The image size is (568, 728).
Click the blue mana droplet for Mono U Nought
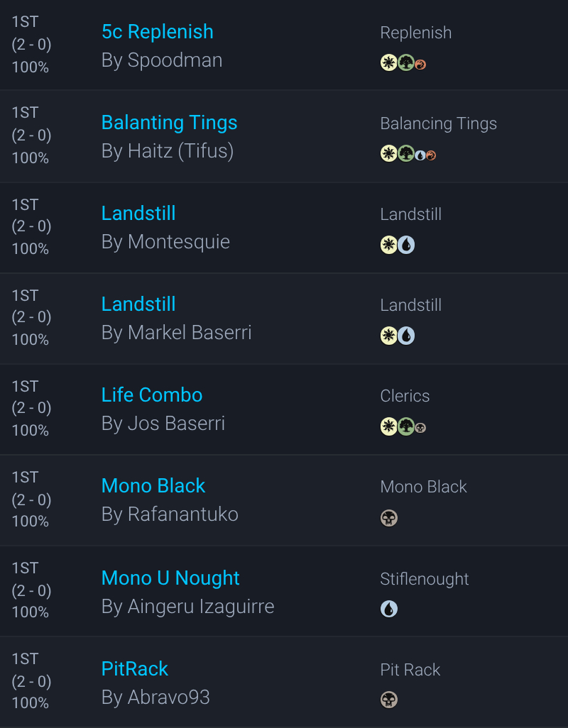tap(388, 609)
